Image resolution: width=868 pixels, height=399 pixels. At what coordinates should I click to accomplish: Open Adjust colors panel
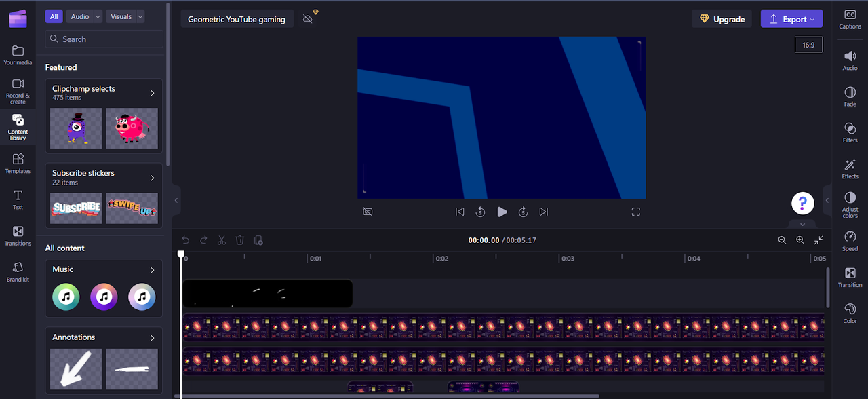coord(850,205)
